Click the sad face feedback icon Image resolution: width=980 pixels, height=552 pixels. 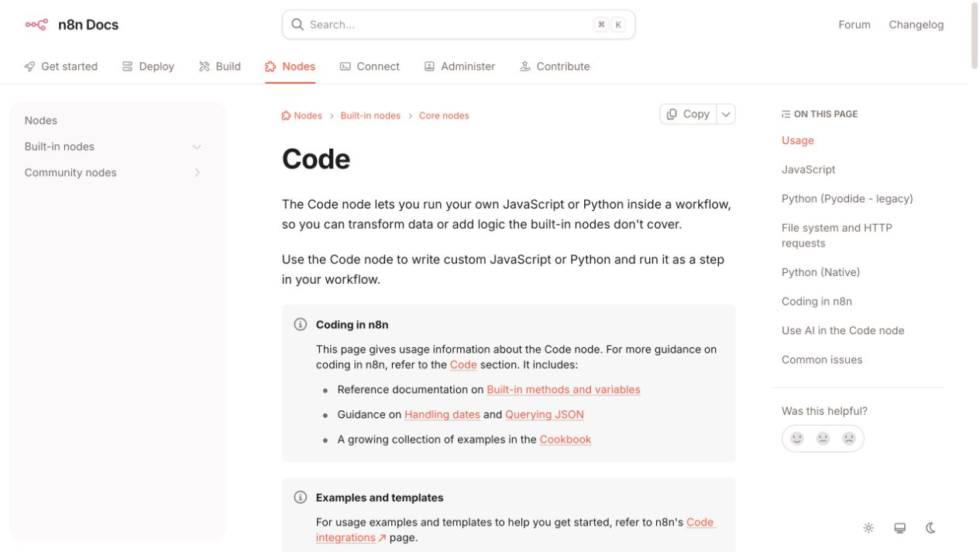tap(849, 439)
